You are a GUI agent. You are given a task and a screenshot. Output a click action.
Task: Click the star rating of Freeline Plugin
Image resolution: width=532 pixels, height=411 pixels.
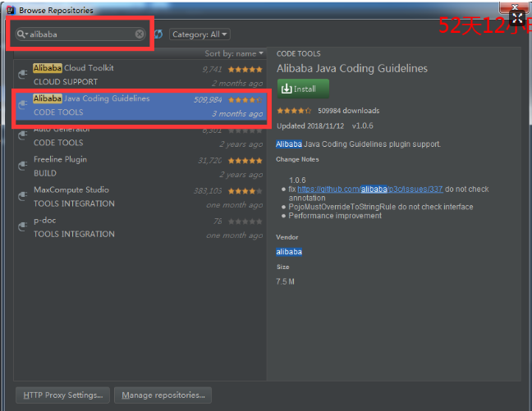pos(245,161)
